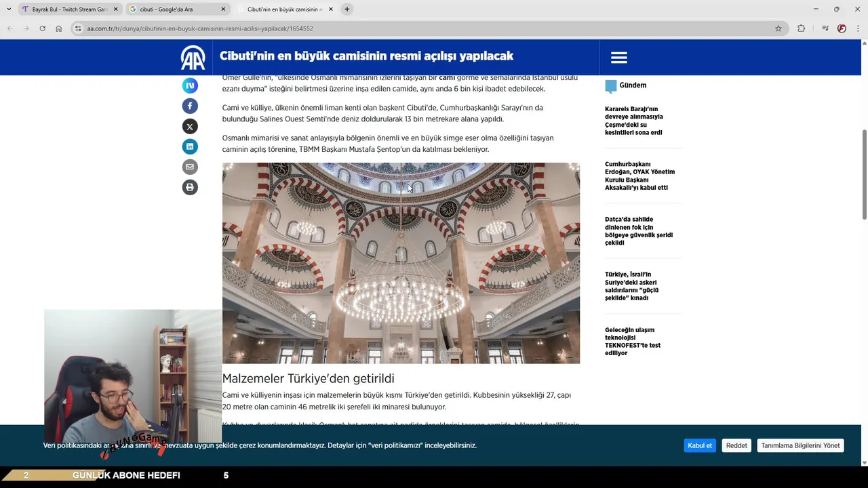Open Cumhurbaşkanı Erdoğan OYAK news link
Screen dimensions: 868x488
click(x=639, y=176)
